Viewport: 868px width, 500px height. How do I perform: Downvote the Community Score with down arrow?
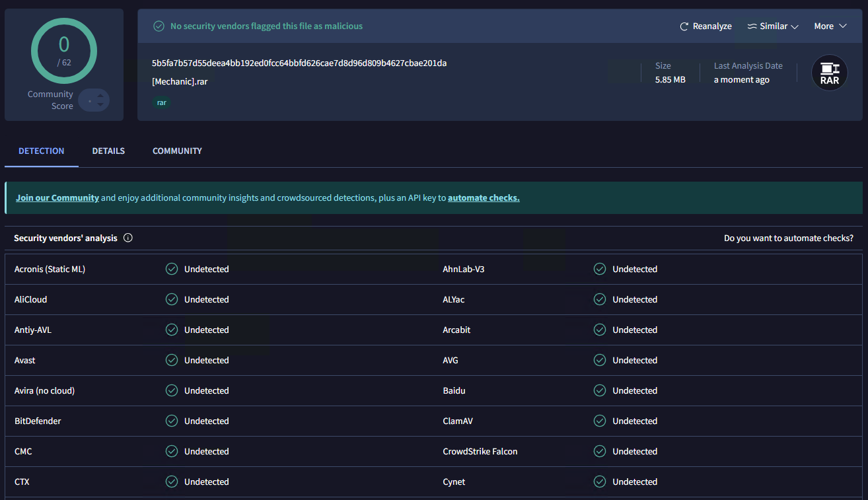pyautogui.click(x=100, y=104)
